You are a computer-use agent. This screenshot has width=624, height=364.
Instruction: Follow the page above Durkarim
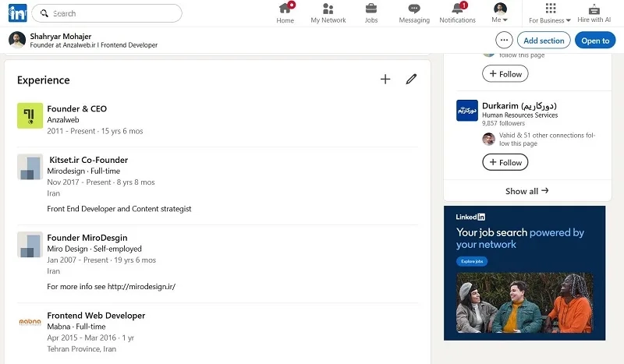[505, 74]
